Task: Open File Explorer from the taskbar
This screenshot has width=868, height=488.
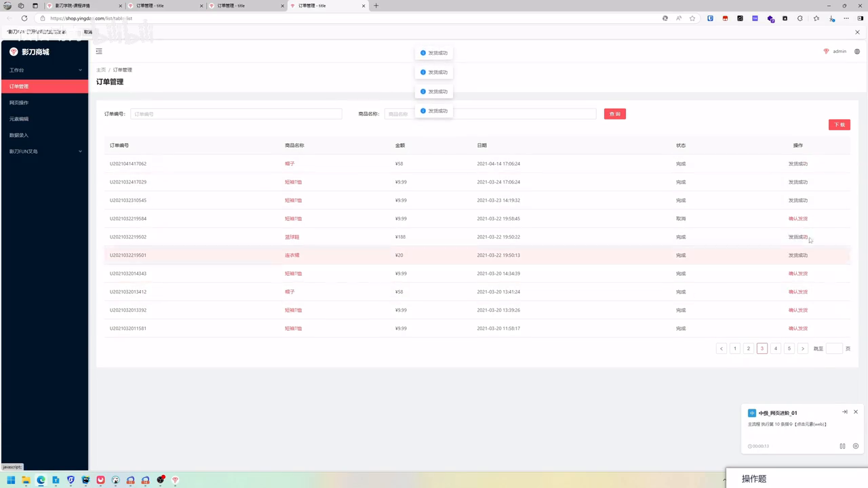Action: 26,480
